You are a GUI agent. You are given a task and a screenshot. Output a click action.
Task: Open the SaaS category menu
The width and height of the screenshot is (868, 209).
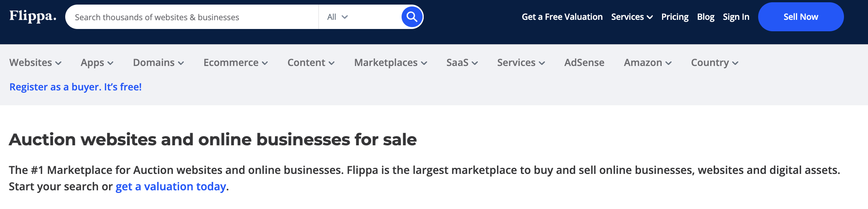(x=462, y=63)
